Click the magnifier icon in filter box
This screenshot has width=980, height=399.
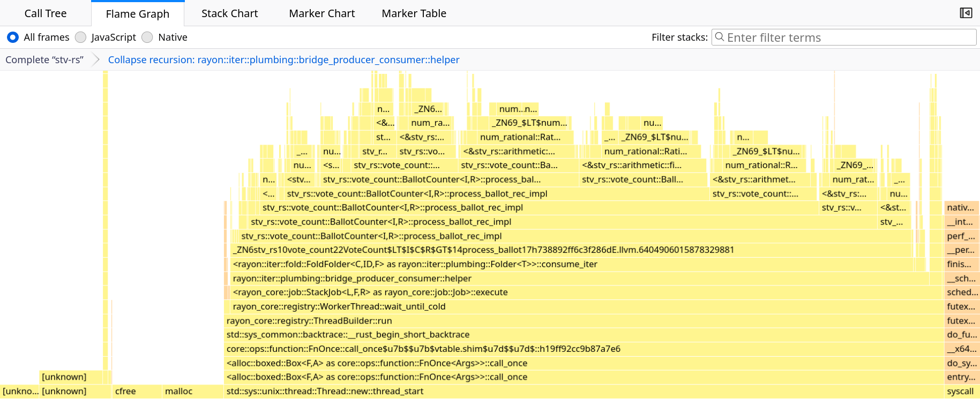point(720,37)
